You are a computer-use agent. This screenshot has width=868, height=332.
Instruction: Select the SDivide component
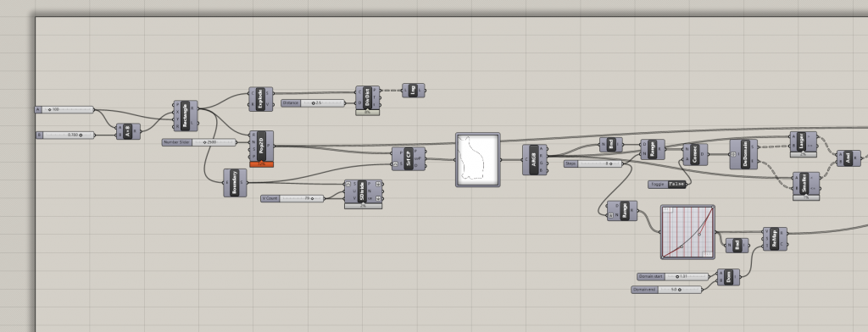pyautogui.click(x=363, y=191)
